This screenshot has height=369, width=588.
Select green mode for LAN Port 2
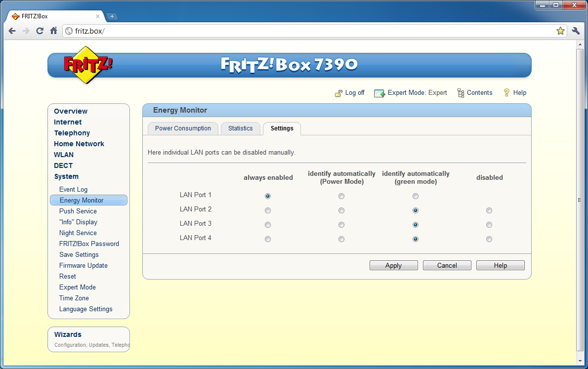click(416, 210)
